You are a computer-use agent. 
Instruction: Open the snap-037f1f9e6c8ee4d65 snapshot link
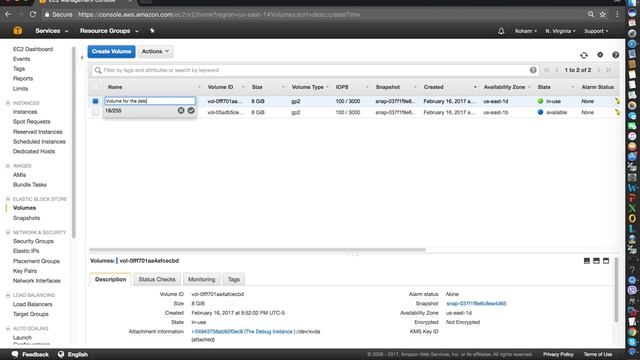tap(476, 303)
